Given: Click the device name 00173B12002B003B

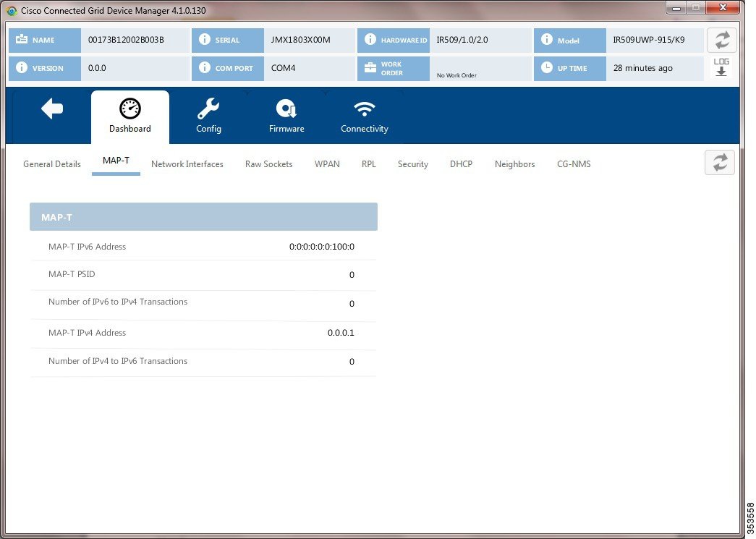Looking at the screenshot, I should tap(126, 40).
